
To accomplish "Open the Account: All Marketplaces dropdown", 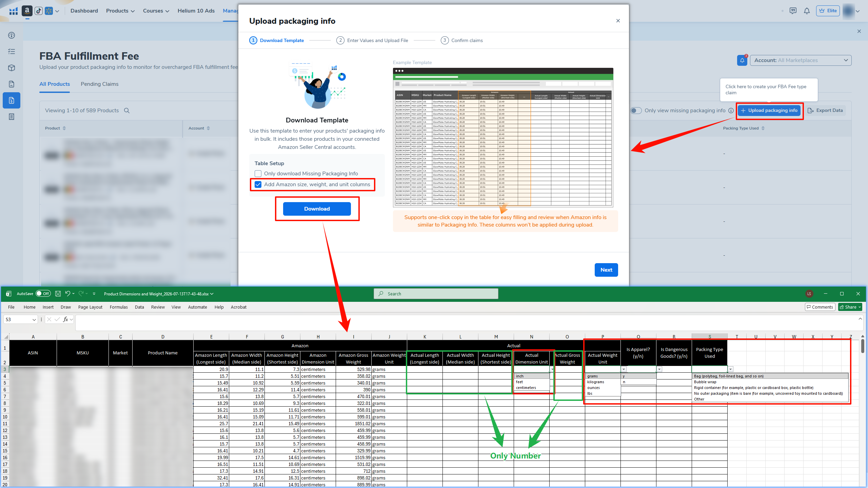I will click(x=801, y=60).
